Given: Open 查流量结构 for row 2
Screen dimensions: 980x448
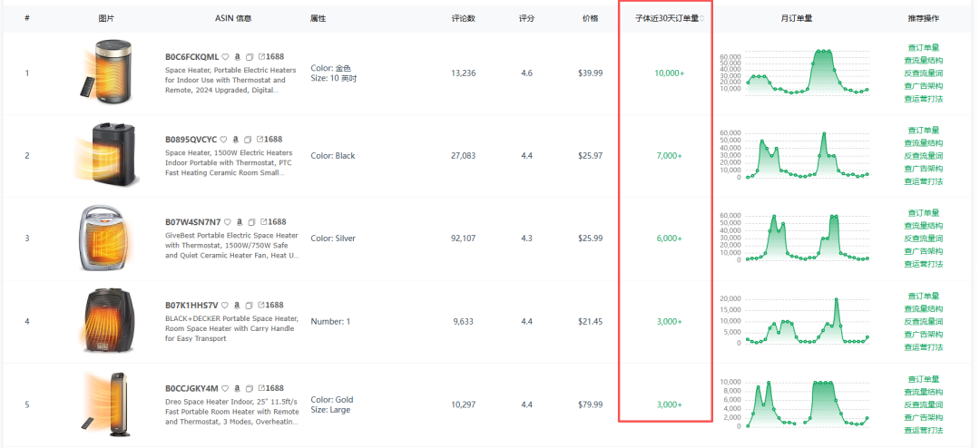Looking at the screenshot, I should tap(923, 142).
